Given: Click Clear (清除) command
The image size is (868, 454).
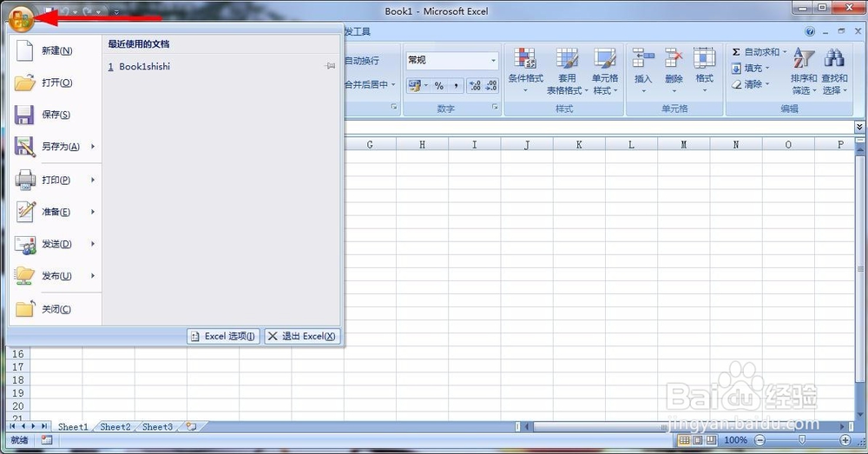Looking at the screenshot, I should [751, 84].
